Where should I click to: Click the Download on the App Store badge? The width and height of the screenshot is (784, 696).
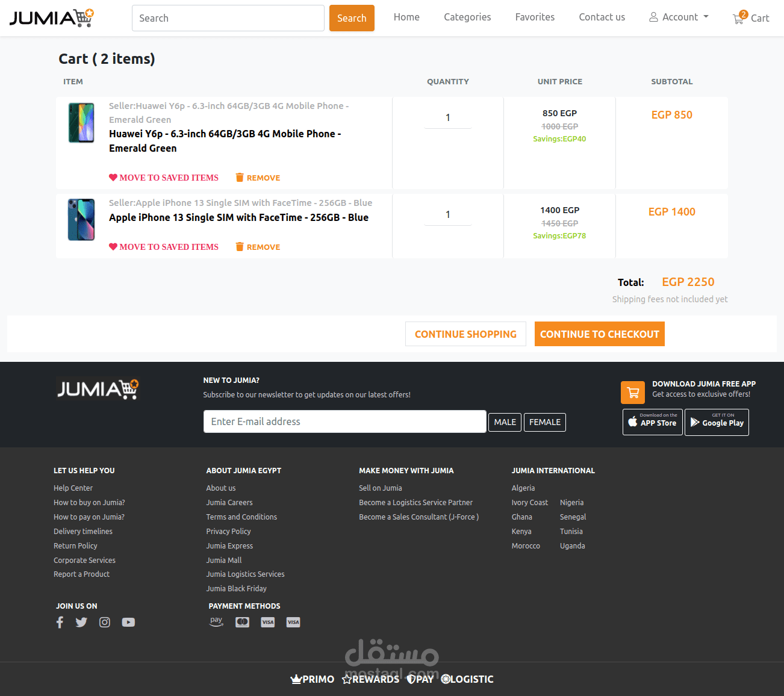652,421
